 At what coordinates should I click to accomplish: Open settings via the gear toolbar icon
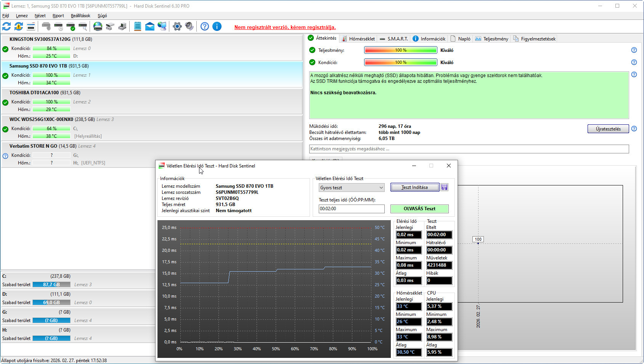point(177,26)
